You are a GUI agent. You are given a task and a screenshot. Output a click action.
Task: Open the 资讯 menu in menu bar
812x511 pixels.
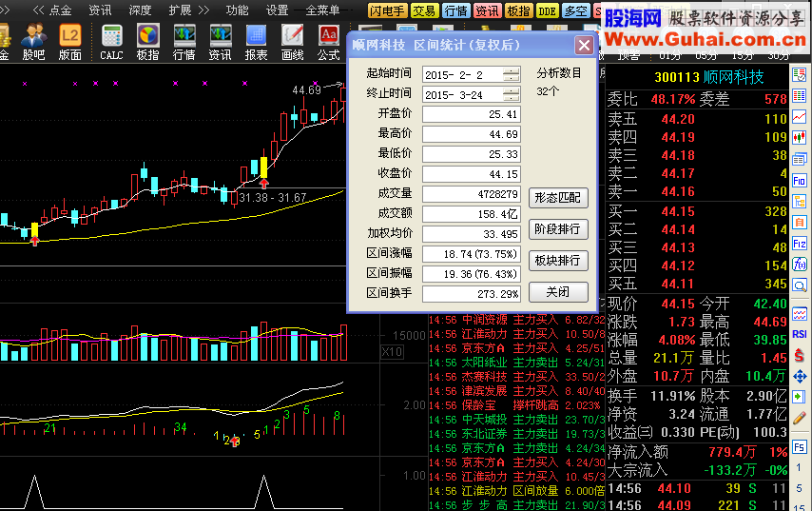coord(100,10)
